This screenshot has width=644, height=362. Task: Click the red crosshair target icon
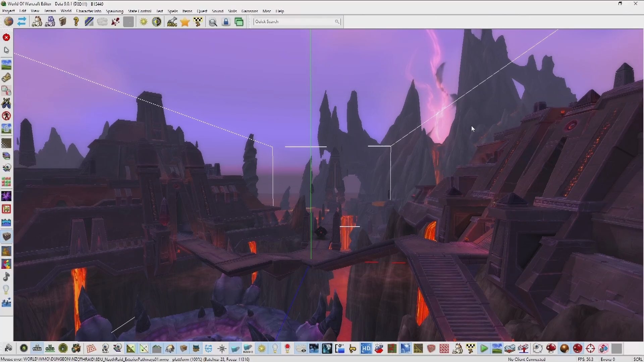590,349
